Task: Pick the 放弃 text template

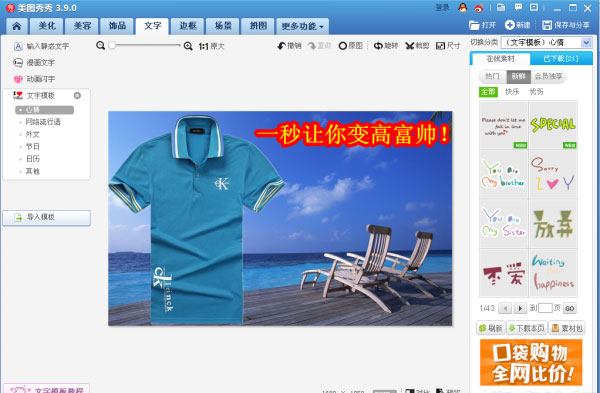Action: coord(553,224)
